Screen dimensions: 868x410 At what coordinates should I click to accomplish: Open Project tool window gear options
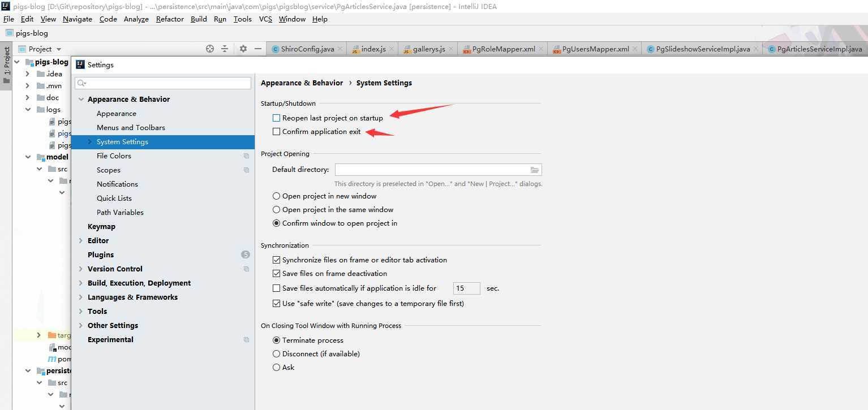tap(243, 49)
